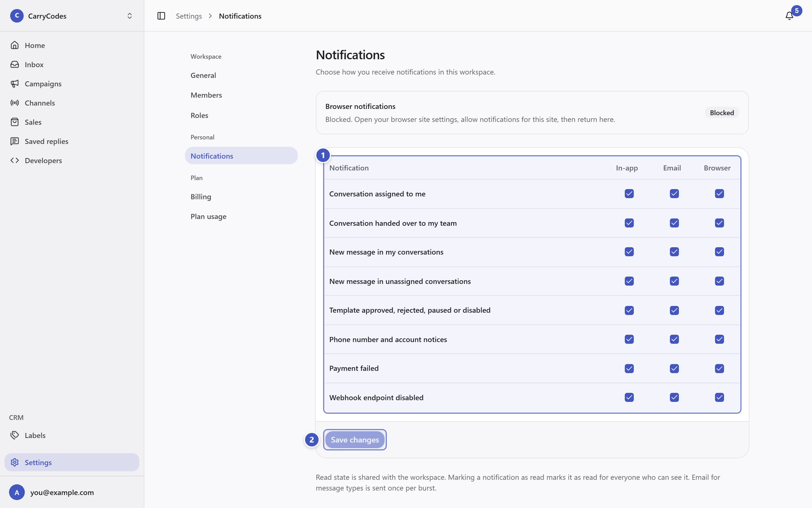Uncheck In-app for Webhook endpoint disabled
Image resolution: width=812 pixels, height=508 pixels.
[629, 397]
